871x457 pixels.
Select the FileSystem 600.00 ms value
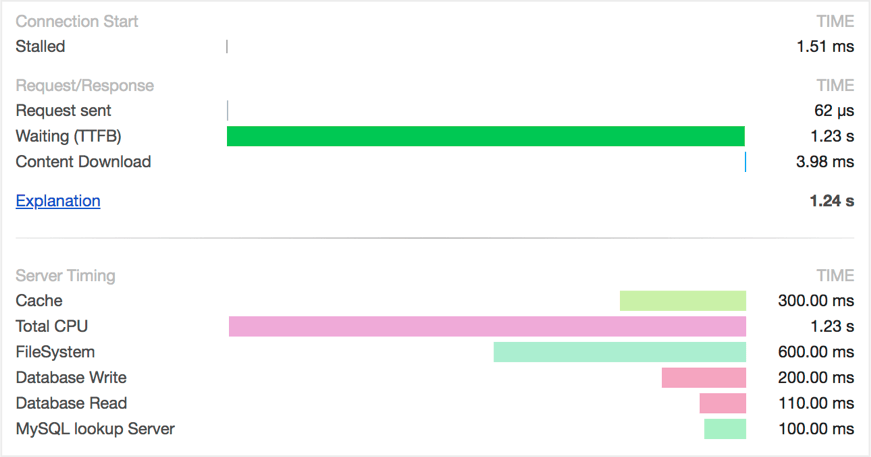tap(816, 352)
